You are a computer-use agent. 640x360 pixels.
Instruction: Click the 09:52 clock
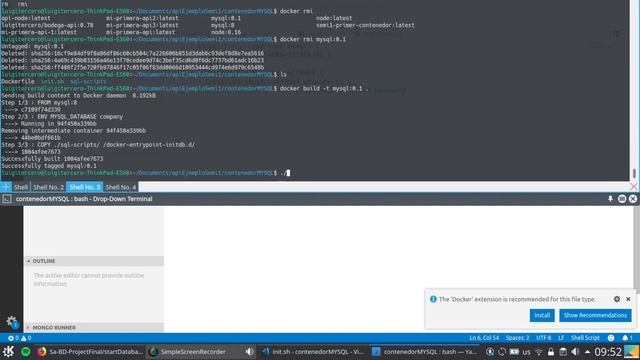pyautogui.click(x=608, y=352)
